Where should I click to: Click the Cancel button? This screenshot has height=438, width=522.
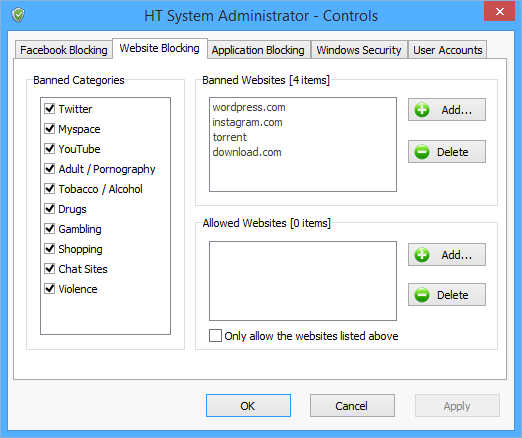point(352,406)
